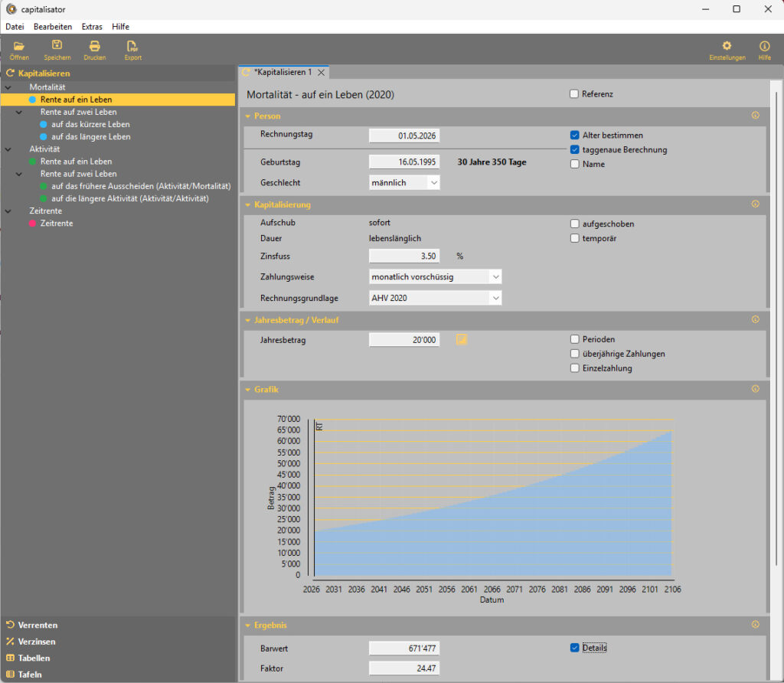Image resolution: width=784 pixels, height=683 pixels.
Task: Click the Export file icon
Action: tap(132, 46)
